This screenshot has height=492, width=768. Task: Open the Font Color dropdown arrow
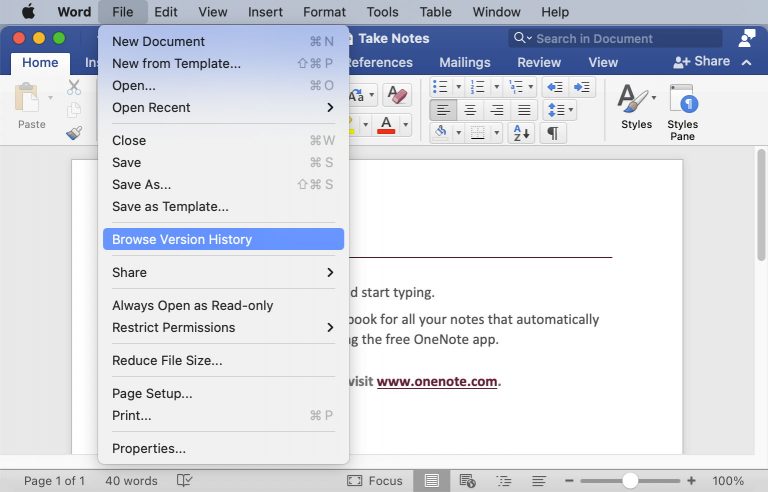pos(406,124)
